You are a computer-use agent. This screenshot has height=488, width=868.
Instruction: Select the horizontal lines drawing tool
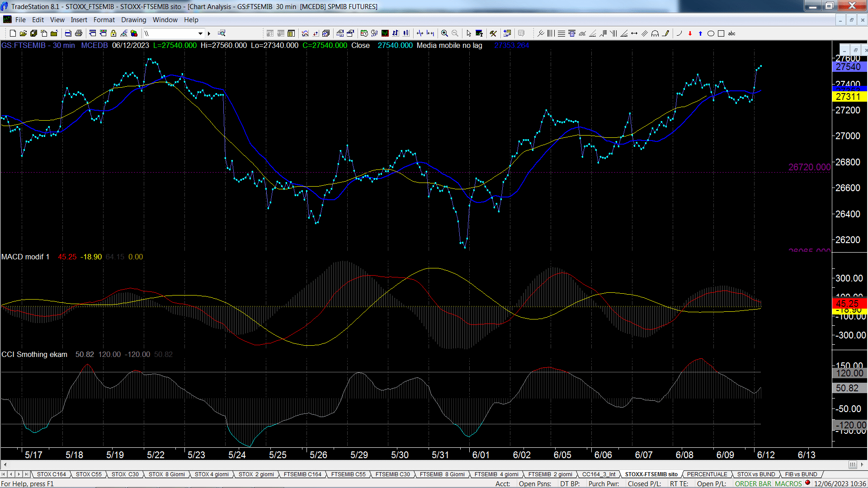[x=561, y=33]
